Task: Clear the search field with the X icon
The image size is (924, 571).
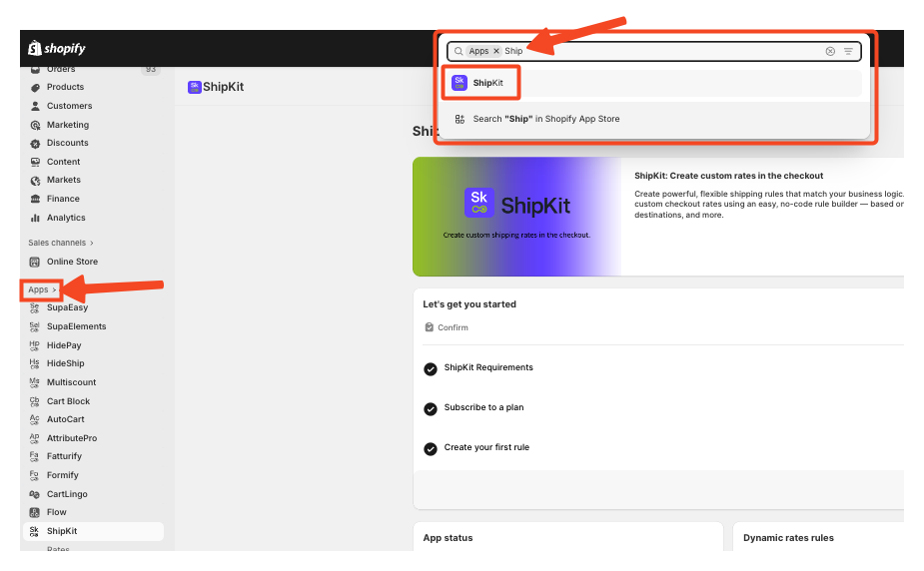Action: point(830,51)
